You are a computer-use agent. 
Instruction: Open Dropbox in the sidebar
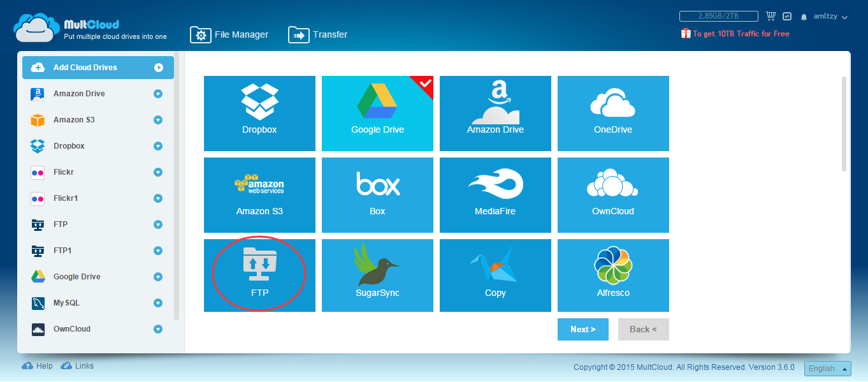click(x=98, y=146)
